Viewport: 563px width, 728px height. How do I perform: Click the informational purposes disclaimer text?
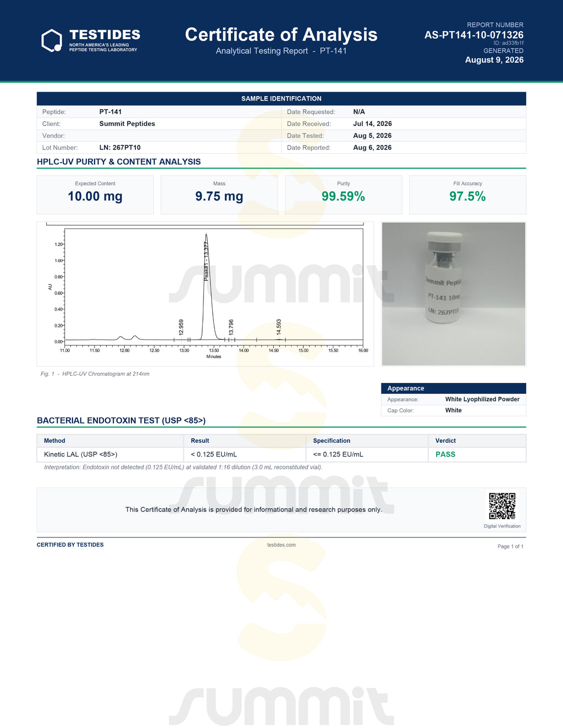[253, 509]
